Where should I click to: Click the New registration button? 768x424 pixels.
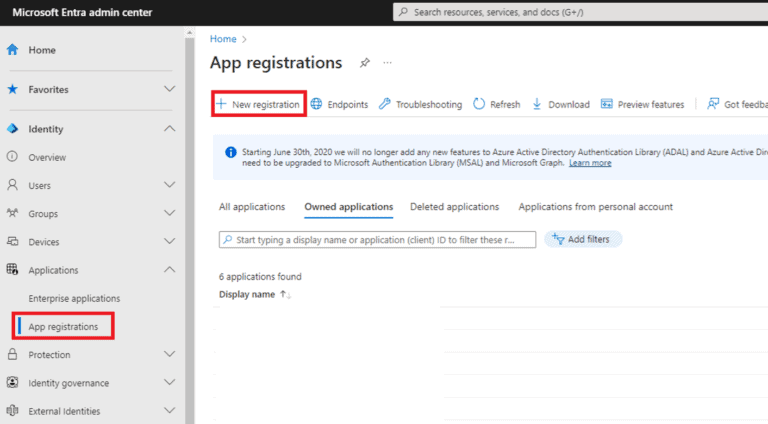point(259,104)
